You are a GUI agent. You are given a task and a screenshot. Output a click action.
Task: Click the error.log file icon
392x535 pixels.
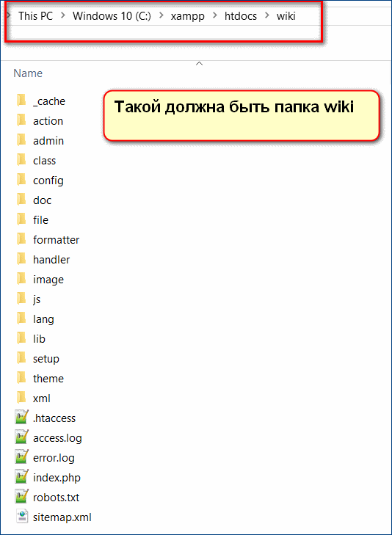click(x=21, y=457)
